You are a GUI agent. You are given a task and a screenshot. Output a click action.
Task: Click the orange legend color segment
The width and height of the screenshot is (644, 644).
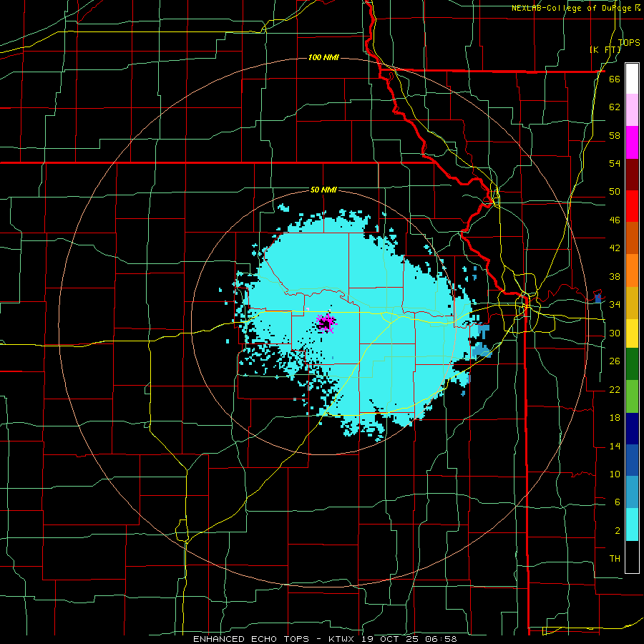(x=632, y=270)
